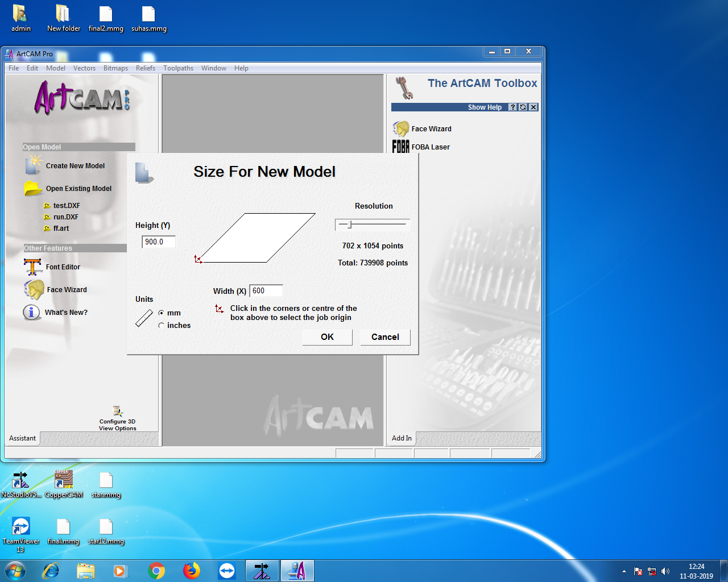Image resolution: width=728 pixels, height=582 pixels.
Task: Select the NcStudioV5 desktop shortcut
Action: (21, 485)
